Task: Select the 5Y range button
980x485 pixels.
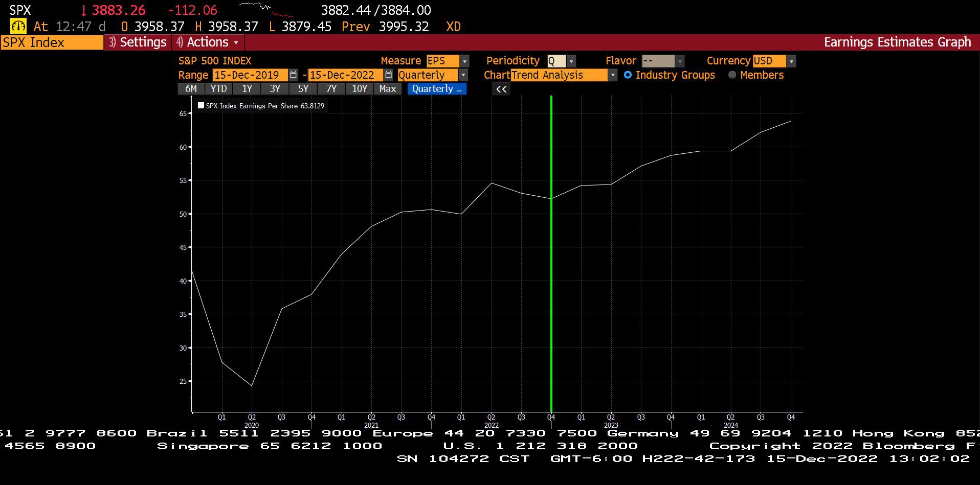Action: click(x=303, y=89)
